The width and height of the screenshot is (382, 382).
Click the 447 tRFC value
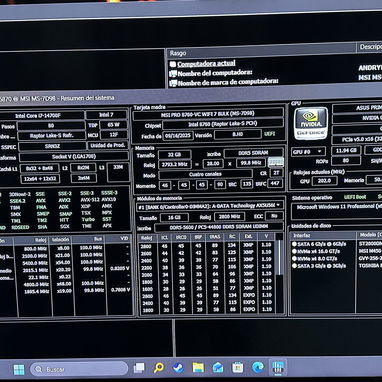275,183
